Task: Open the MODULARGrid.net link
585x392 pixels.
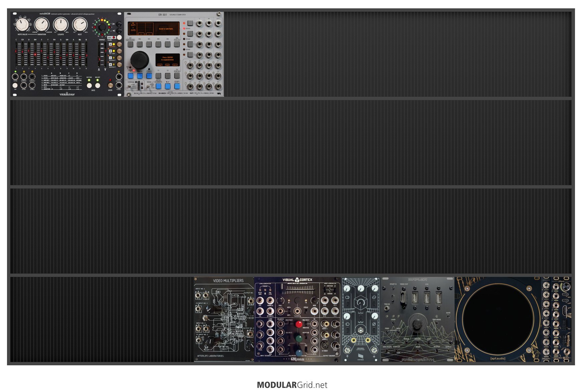Action: [292, 385]
